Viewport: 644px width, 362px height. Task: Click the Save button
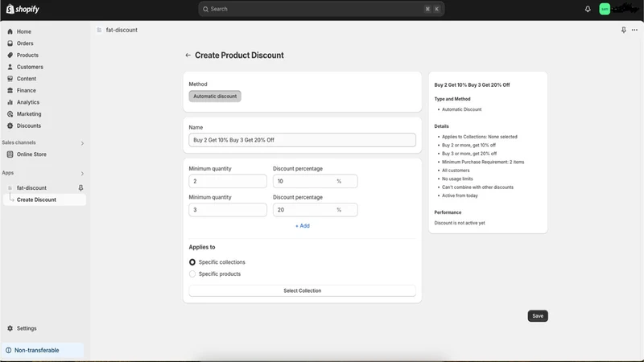coord(538,315)
